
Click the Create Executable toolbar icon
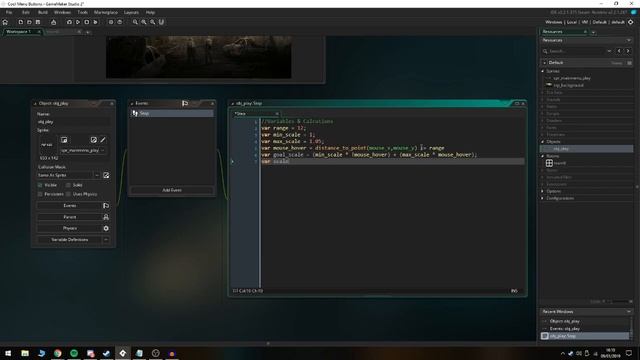[x=53, y=22]
